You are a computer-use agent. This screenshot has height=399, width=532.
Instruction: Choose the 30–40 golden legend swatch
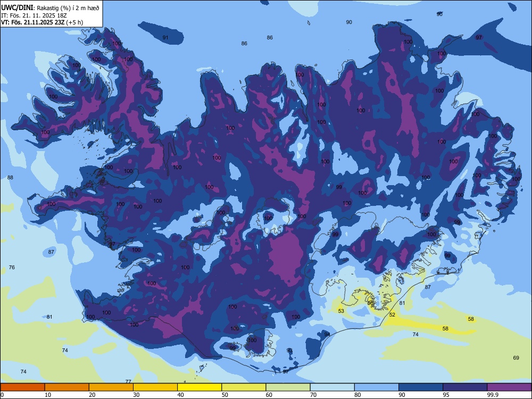(155, 387)
